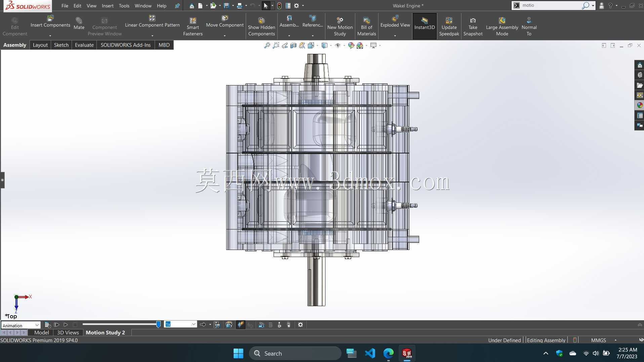Click the Save icon in the title bar
The width and height of the screenshot is (644, 362).
tap(226, 6)
